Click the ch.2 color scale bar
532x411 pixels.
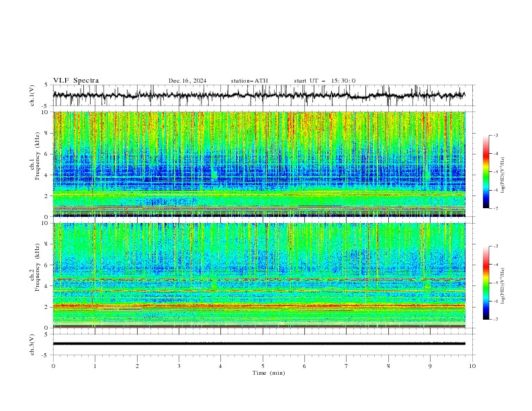486,283
